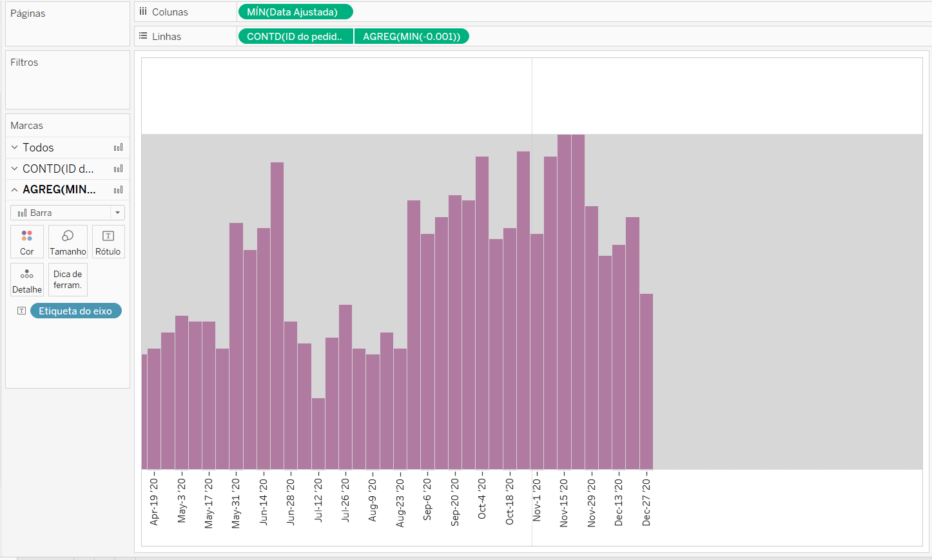Click the Jul-12 '20 axis label

pyautogui.click(x=318, y=499)
